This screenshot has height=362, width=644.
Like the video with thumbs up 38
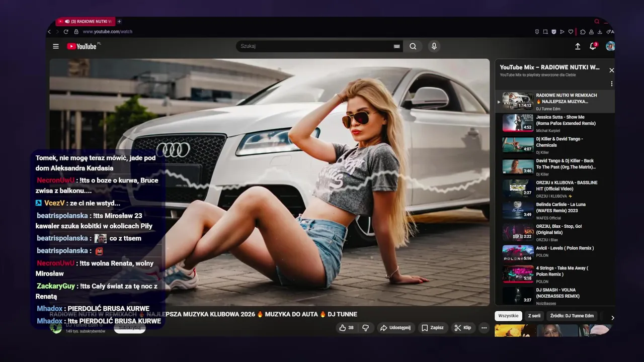pyautogui.click(x=346, y=328)
